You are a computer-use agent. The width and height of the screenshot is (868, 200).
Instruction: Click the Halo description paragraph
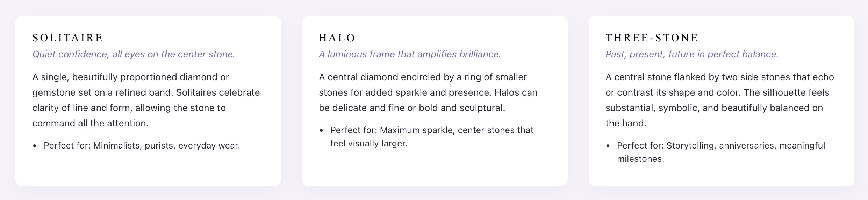428,92
